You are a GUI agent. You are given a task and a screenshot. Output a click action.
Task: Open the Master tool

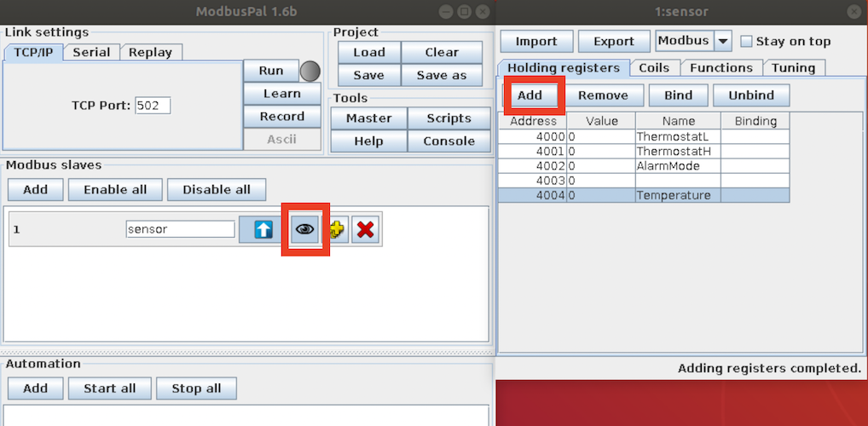click(368, 118)
